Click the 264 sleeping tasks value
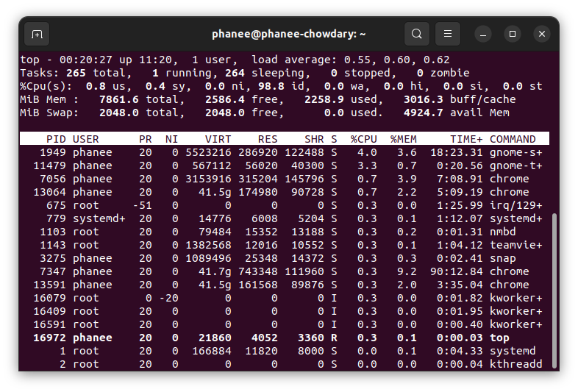Image resolution: width=578 pixels, height=392 pixels. (235, 73)
